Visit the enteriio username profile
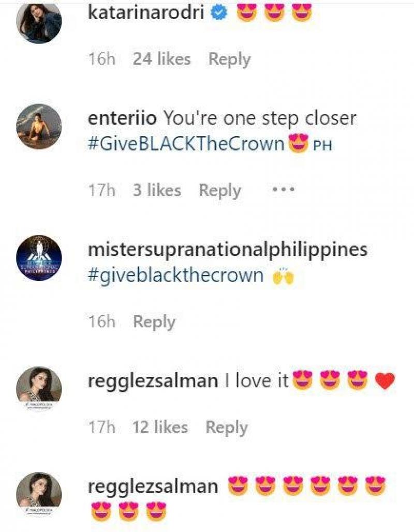 tap(123, 118)
